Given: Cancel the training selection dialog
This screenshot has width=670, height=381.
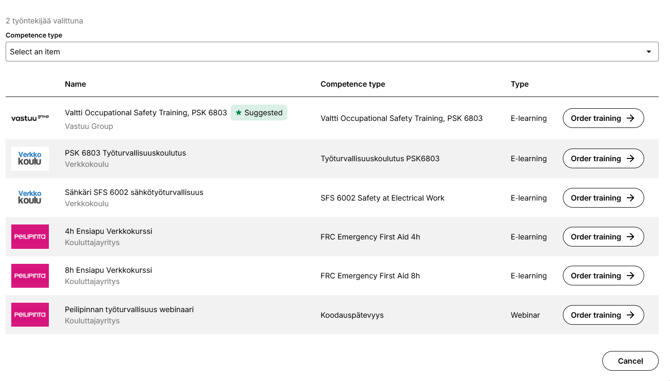Looking at the screenshot, I should point(630,361).
